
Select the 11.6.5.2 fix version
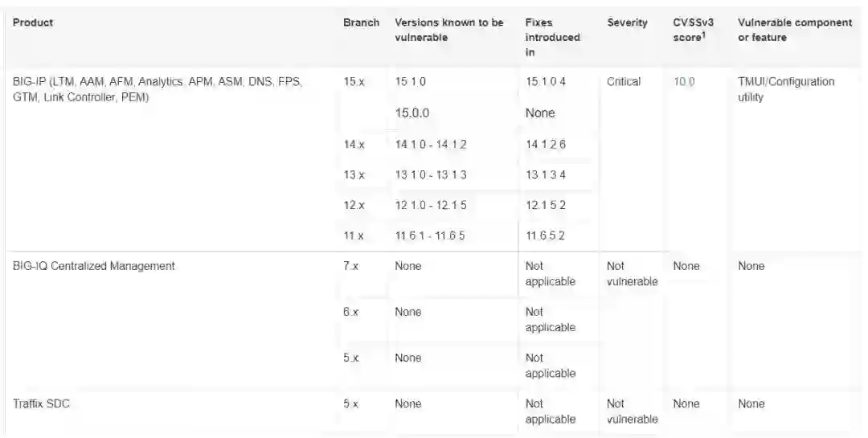[x=546, y=235]
